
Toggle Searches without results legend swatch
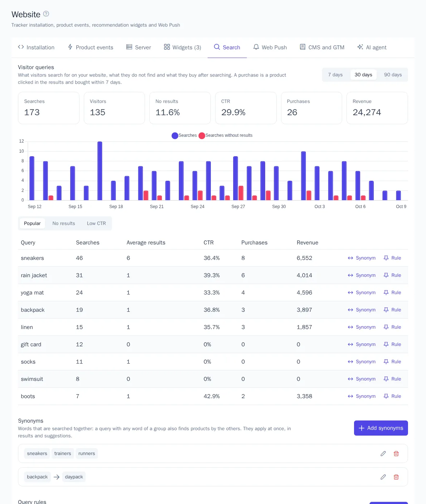pyautogui.click(x=202, y=135)
